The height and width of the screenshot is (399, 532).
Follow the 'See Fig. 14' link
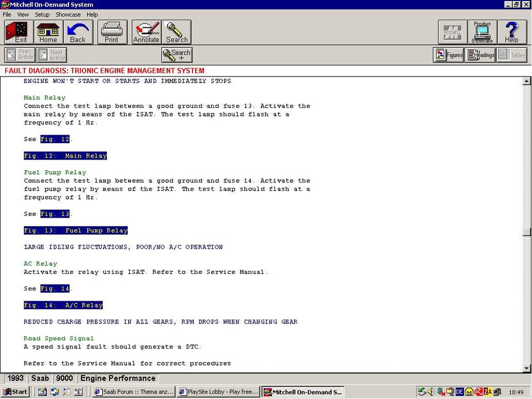55,288
